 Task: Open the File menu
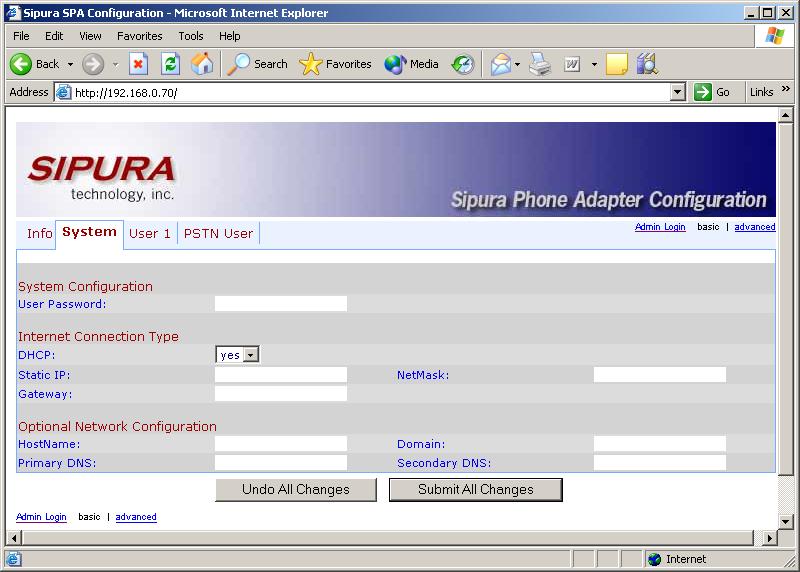[x=21, y=36]
